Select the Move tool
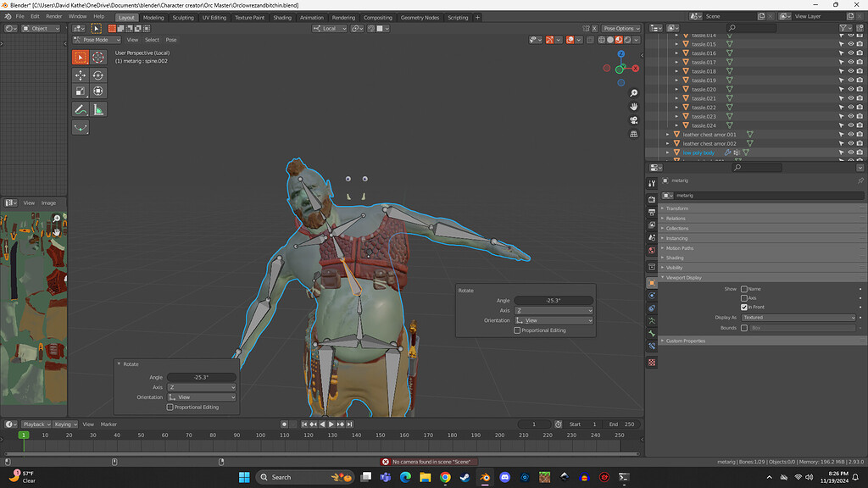Screen dimensions: 868x488 [81, 75]
